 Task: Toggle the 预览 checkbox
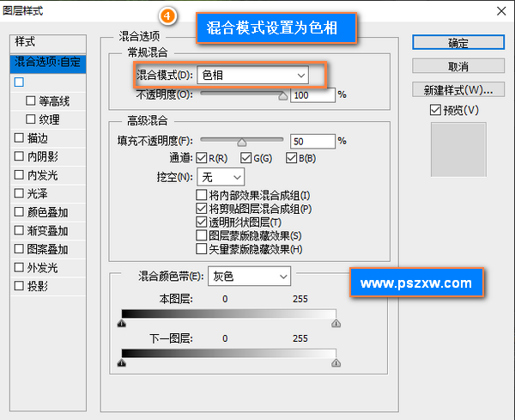(x=436, y=110)
